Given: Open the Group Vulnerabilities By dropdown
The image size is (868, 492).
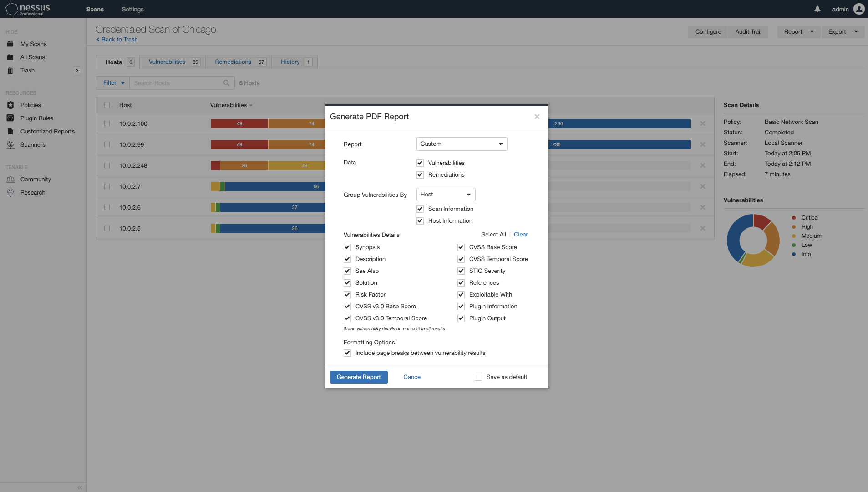Looking at the screenshot, I should pyautogui.click(x=445, y=195).
